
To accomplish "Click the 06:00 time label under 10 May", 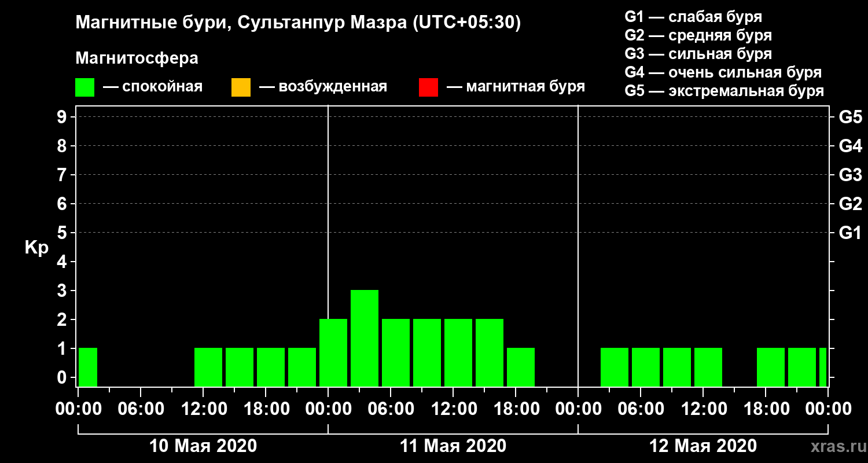I will tap(141, 409).
